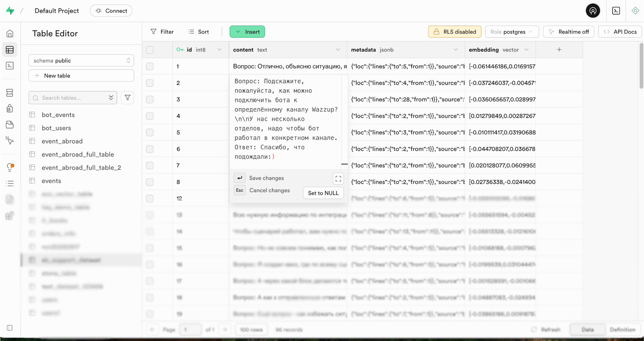644x341 pixels.
Task: Open the SQL Editor sidebar icon
Action: tap(10, 66)
